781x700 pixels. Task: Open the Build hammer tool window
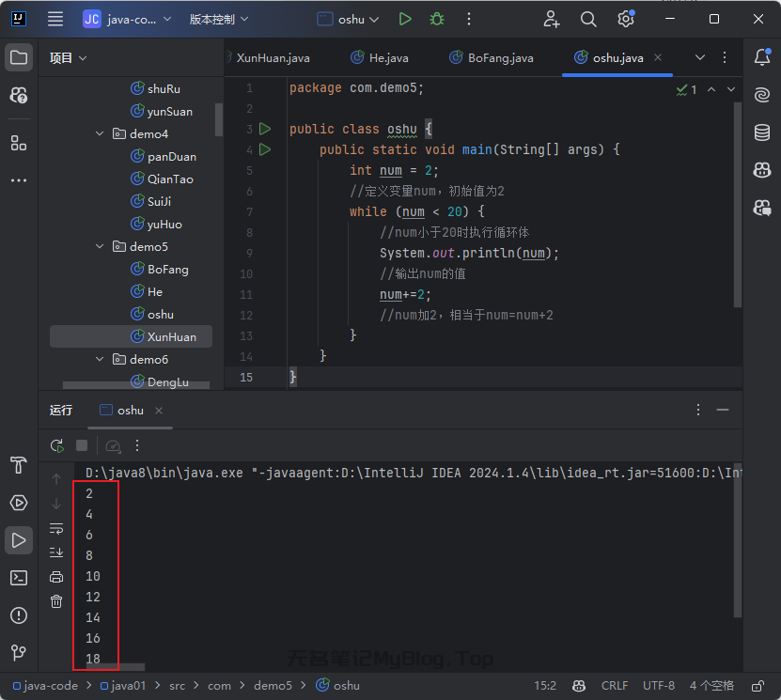click(19, 465)
